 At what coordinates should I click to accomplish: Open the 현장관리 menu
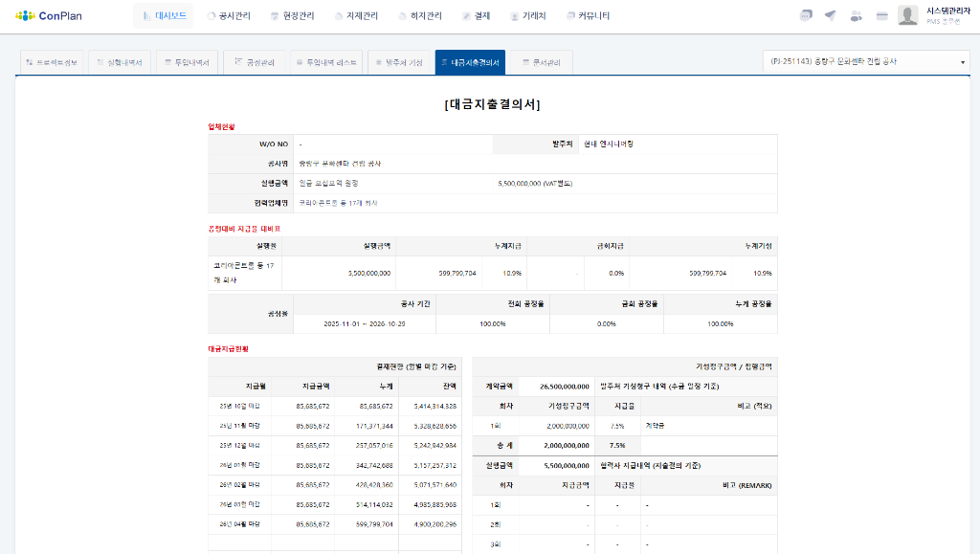[x=292, y=15]
